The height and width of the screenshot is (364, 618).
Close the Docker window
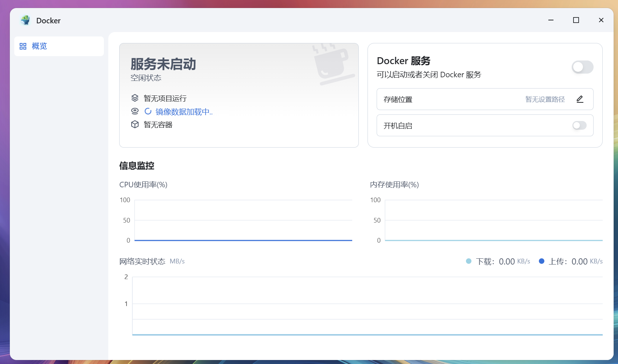(601, 20)
